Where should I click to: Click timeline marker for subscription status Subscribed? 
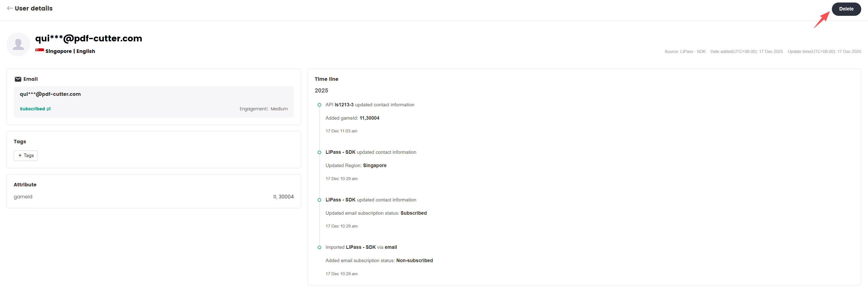319,200
